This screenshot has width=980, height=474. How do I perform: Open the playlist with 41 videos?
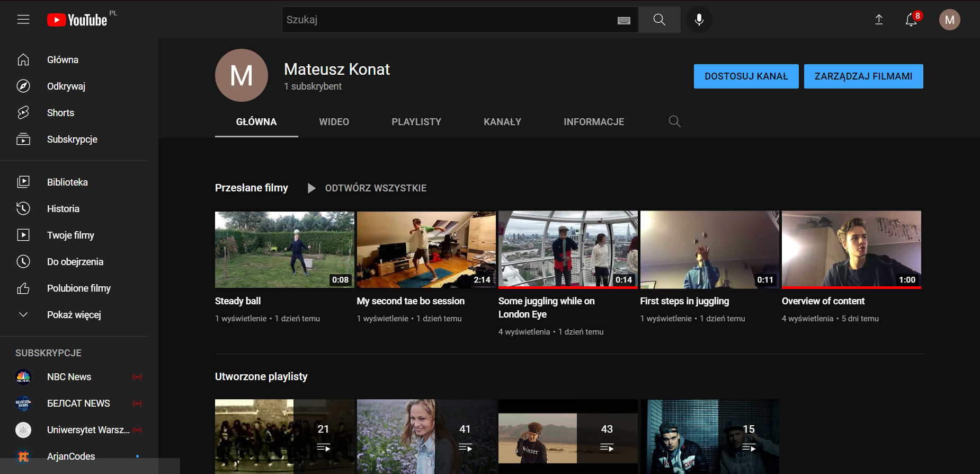pos(426,436)
